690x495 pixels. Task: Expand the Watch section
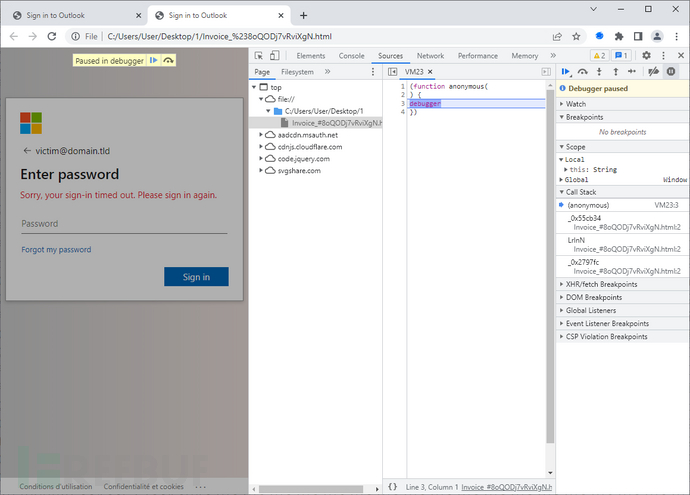pyautogui.click(x=623, y=104)
